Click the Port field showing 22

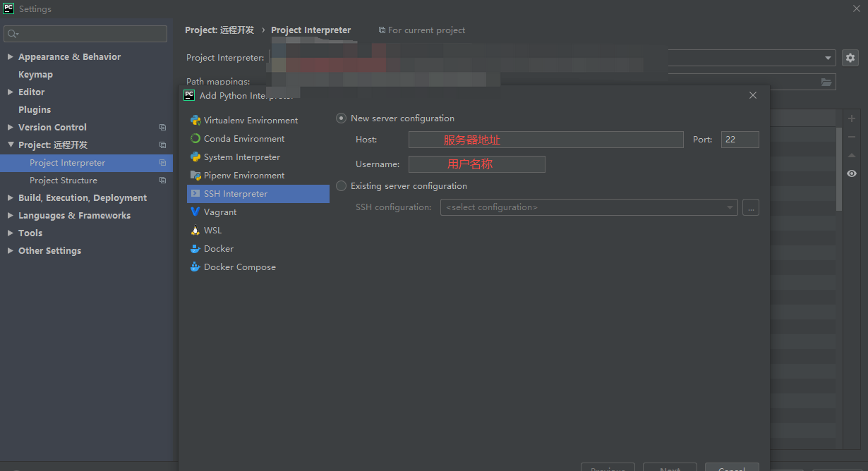pos(740,140)
